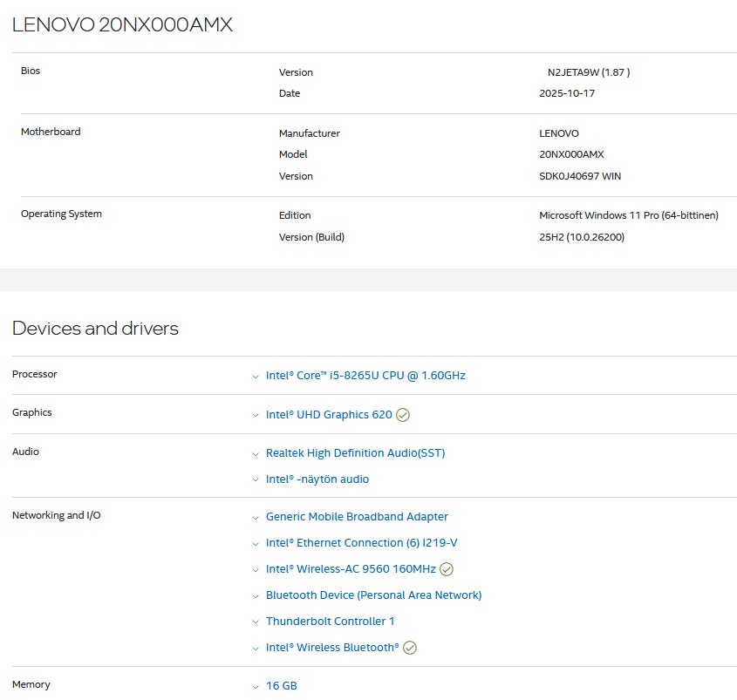
Task: Click the green checkmark beside UHD Graphics 620
Action: [403, 415]
